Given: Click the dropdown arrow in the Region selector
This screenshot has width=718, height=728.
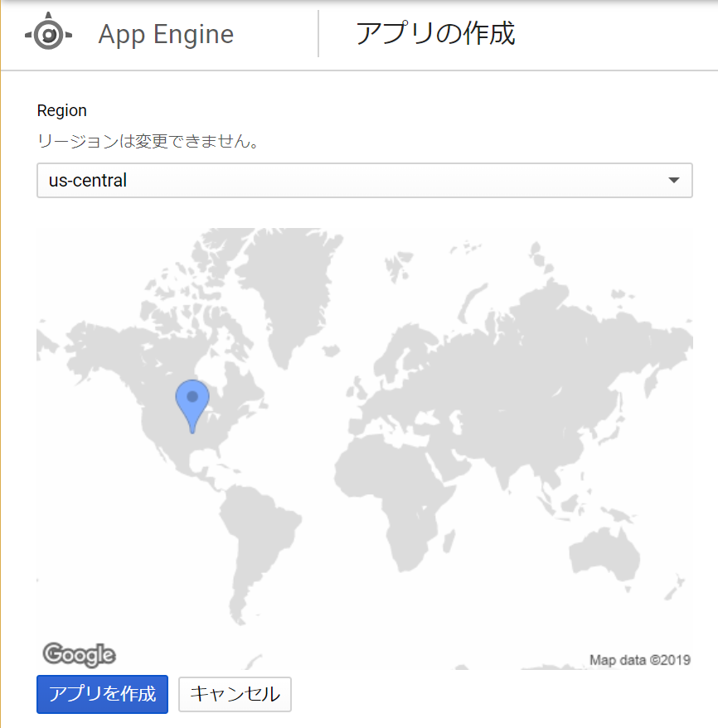Looking at the screenshot, I should (673, 180).
